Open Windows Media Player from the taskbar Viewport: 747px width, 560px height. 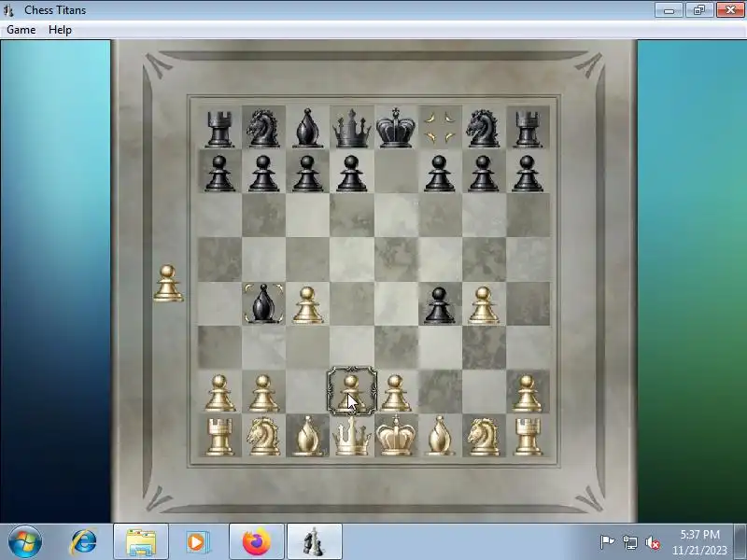click(x=197, y=542)
